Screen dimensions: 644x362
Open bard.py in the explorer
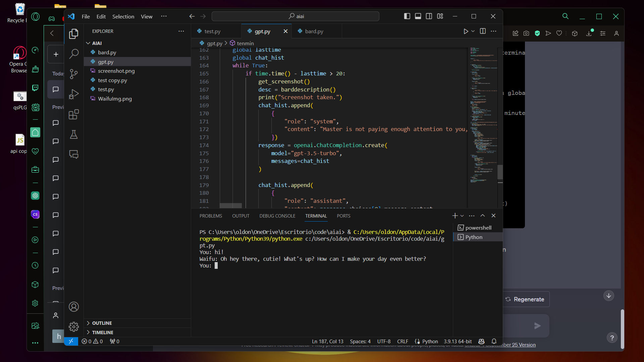tap(107, 53)
